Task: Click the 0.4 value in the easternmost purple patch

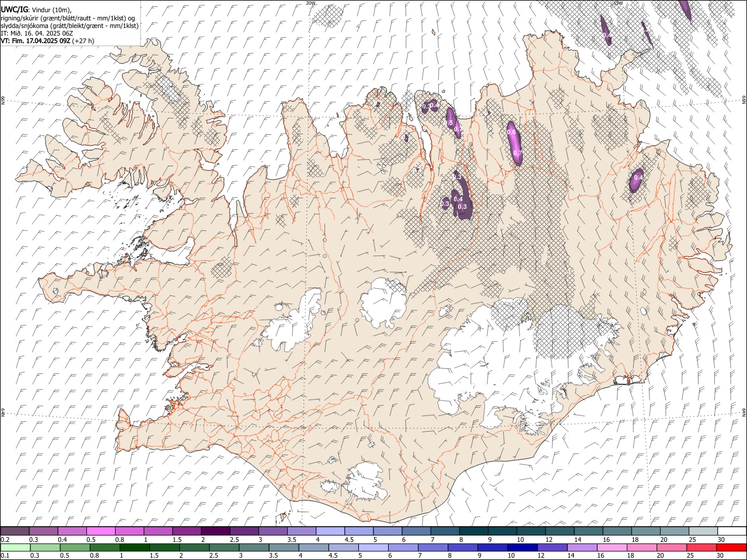Action: tap(638, 178)
